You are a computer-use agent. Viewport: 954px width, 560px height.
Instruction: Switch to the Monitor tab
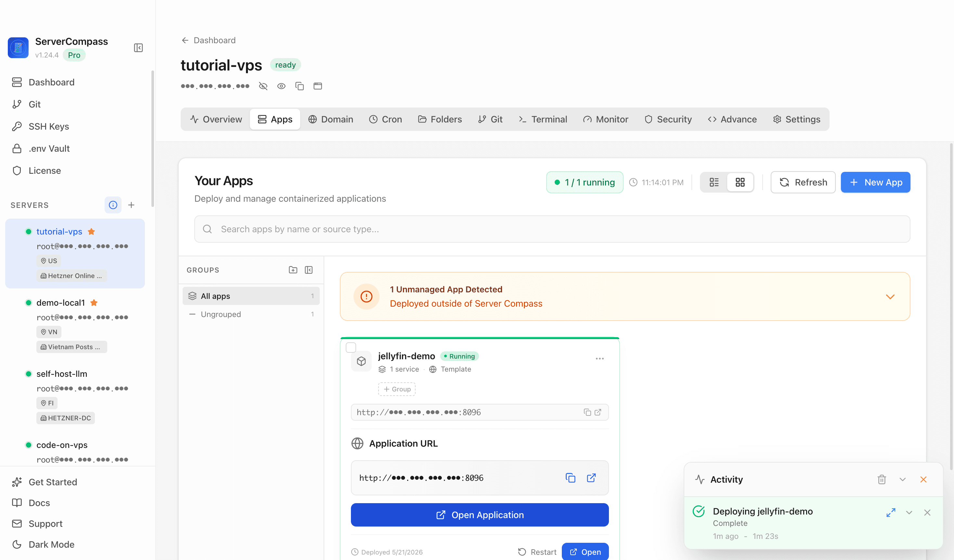point(606,119)
